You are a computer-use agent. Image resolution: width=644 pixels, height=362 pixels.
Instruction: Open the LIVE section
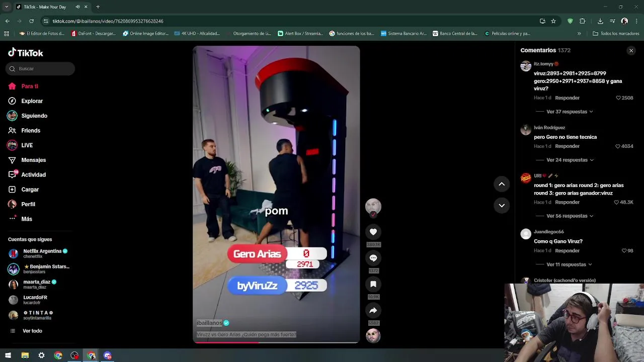coord(21,145)
